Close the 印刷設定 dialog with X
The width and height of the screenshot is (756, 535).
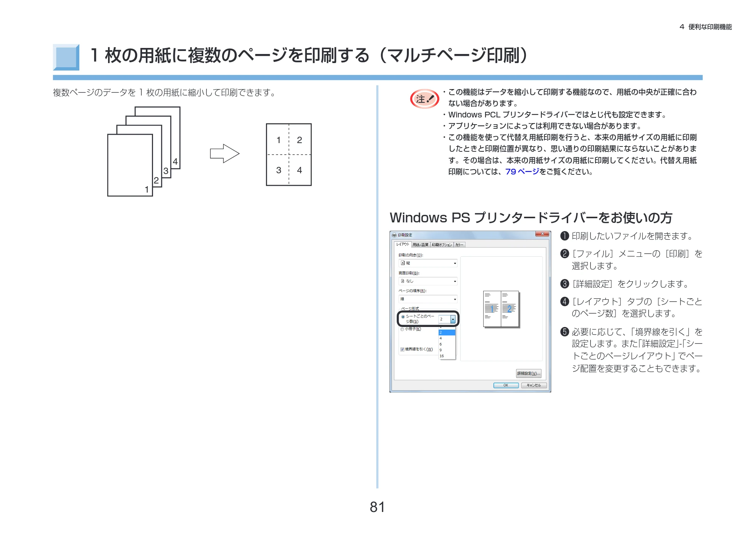point(542,234)
